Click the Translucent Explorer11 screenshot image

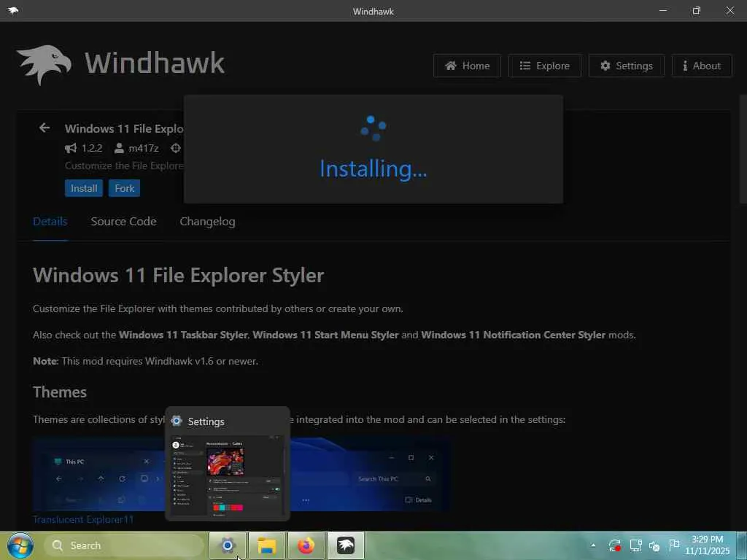click(241, 475)
